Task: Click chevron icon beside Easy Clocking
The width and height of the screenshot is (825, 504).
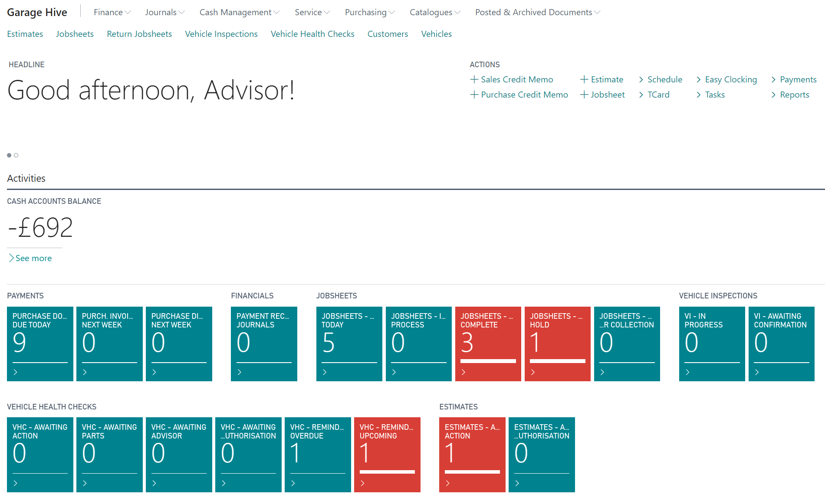Action: pyautogui.click(x=698, y=79)
